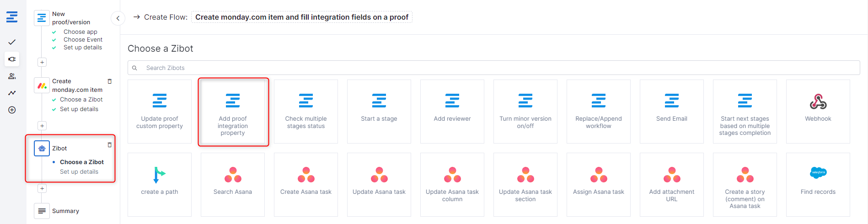The image size is (868, 224).
Task: Open the users icon in left sidebar
Action: coord(12,76)
